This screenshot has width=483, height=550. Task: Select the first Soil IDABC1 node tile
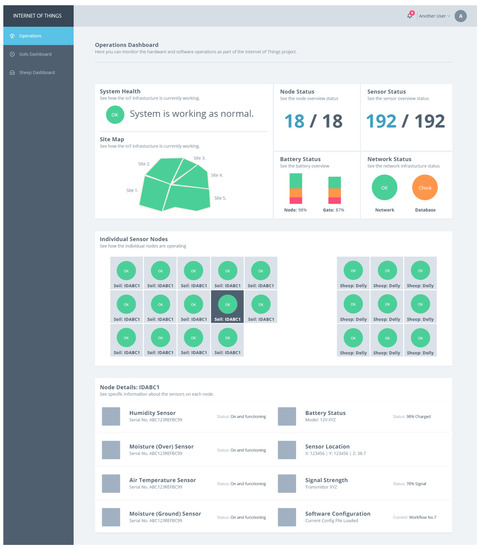(126, 273)
